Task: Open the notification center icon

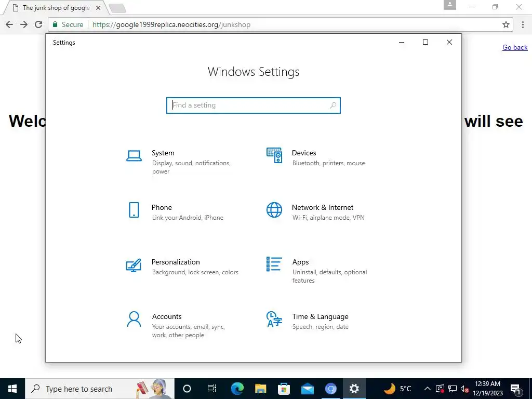Action: pos(516,389)
